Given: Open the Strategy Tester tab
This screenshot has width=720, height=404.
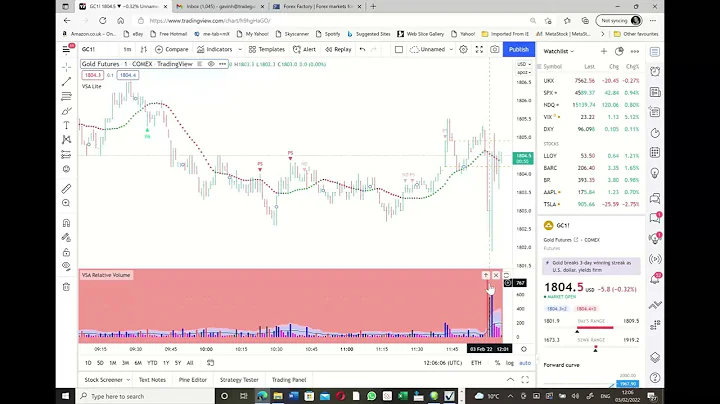Looking at the screenshot, I should point(239,380).
